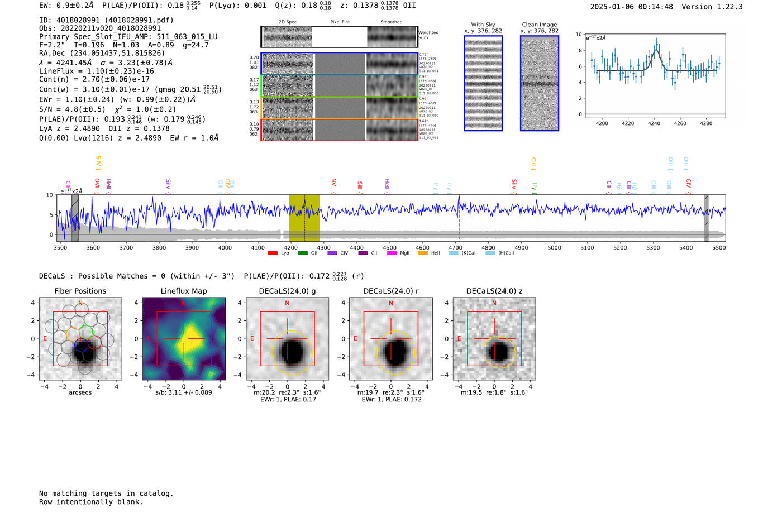Select the red CIV label near 5420
The height and width of the screenshot is (532, 782).
[689, 185]
